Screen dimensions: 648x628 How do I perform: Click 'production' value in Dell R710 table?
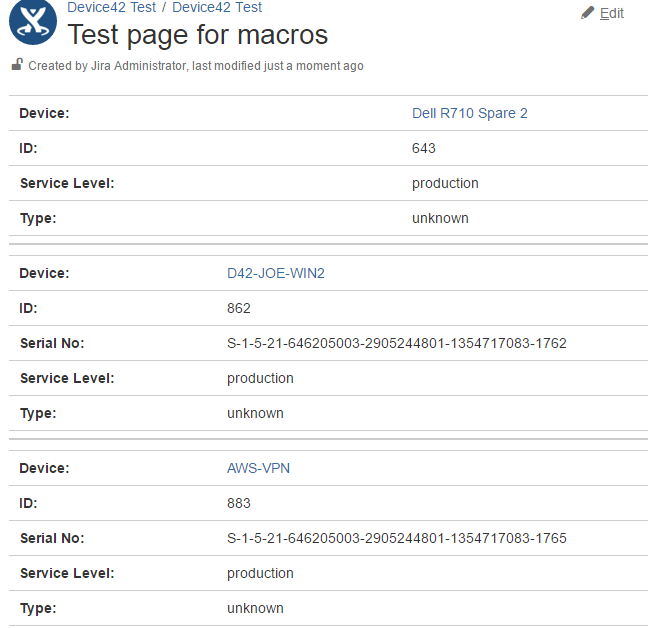[445, 183]
